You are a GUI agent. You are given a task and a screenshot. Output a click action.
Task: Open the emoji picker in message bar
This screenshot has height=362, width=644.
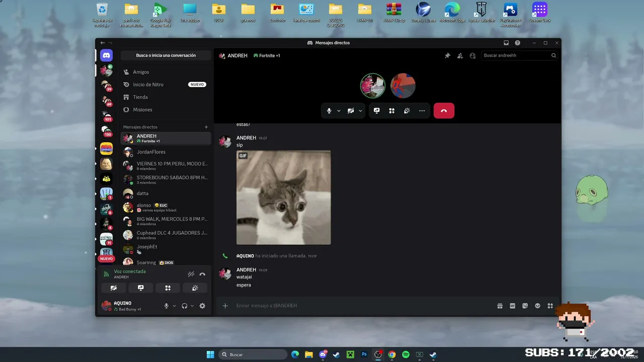[538, 306]
